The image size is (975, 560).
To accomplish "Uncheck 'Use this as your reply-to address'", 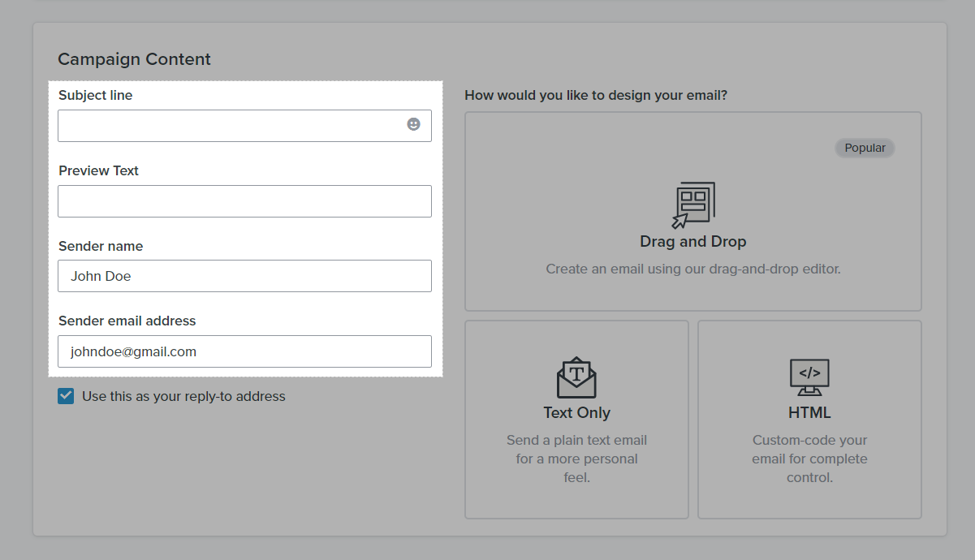I will [x=66, y=396].
